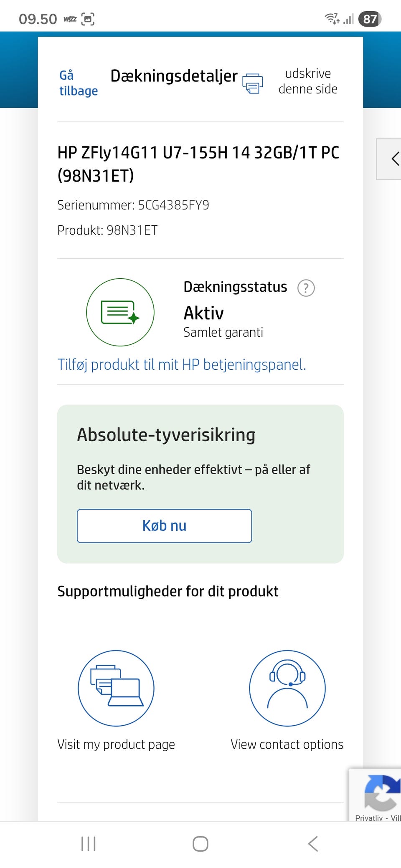Tap the green warranty coverage status icon
401x868 pixels.
120,312
